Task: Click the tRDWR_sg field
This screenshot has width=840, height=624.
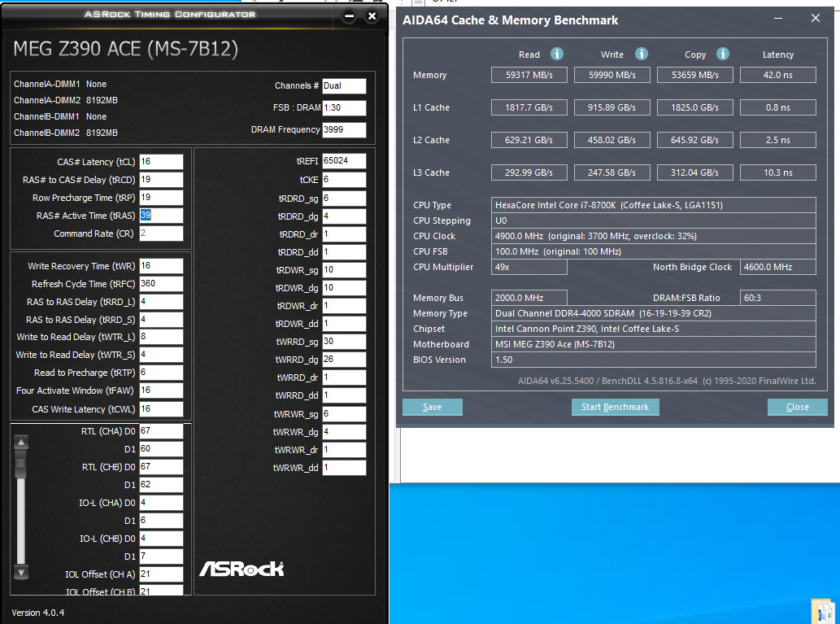Action: pos(344,270)
